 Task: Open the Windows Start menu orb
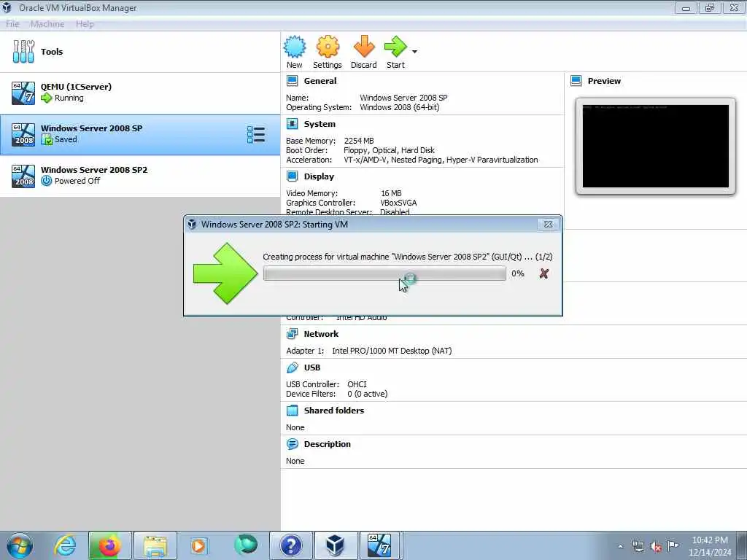tap(20, 545)
